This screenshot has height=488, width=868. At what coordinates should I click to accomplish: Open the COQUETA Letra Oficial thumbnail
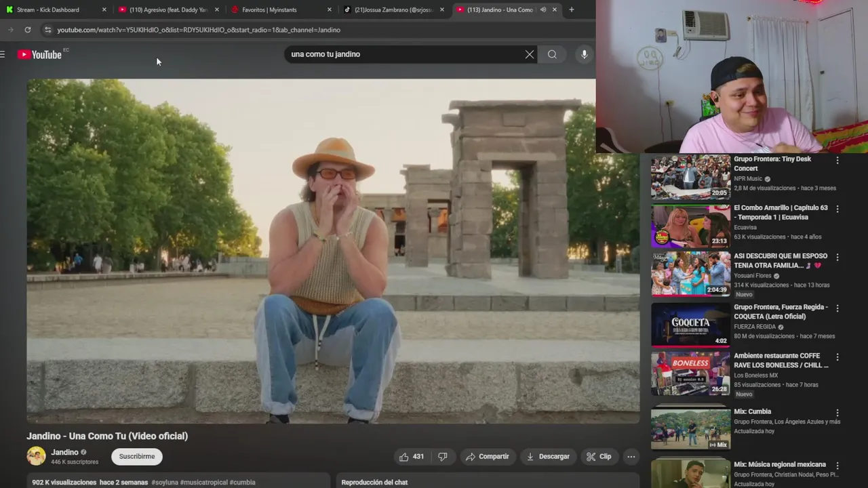pyautogui.click(x=690, y=325)
